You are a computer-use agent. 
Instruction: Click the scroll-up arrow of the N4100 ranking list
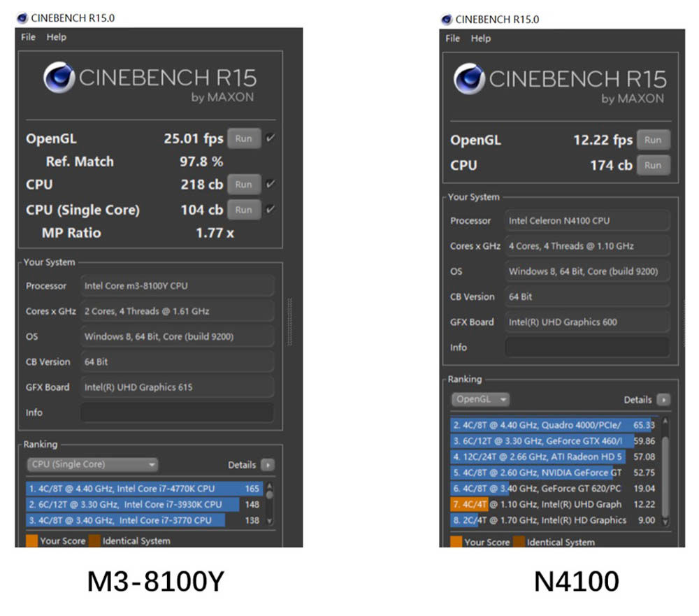coord(665,421)
